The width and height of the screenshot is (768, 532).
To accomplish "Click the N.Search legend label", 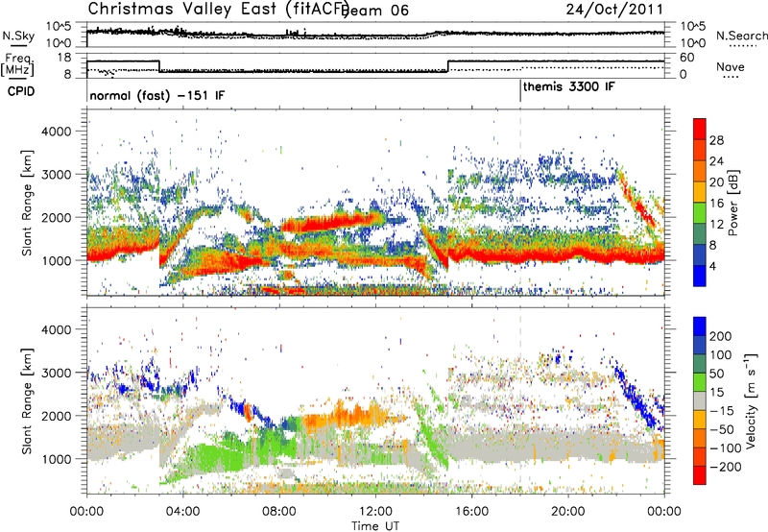I will (x=741, y=36).
